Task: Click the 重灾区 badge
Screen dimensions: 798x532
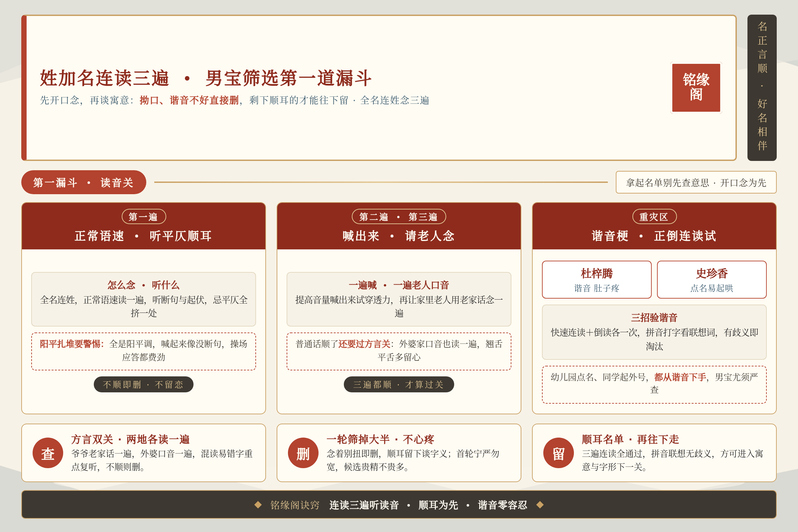Action: pyautogui.click(x=654, y=216)
